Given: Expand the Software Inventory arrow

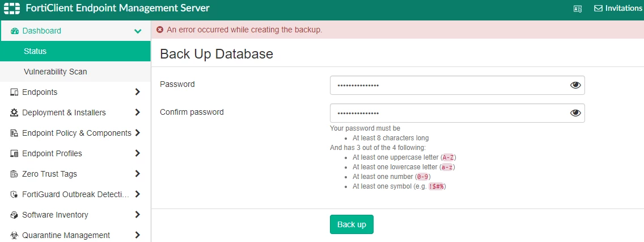Looking at the screenshot, I should [x=138, y=215].
